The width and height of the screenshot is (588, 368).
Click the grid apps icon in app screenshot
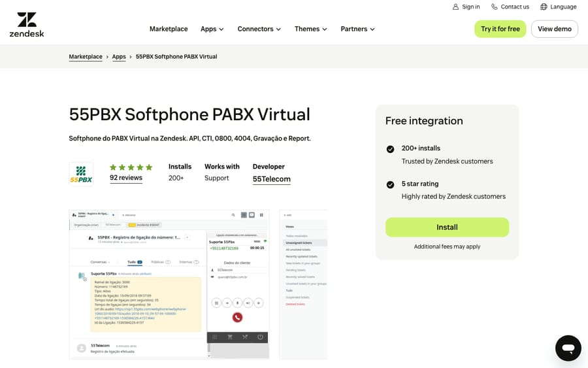(261, 215)
